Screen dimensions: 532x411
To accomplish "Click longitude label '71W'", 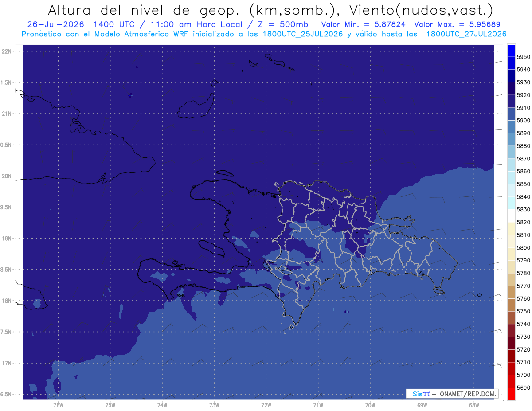I will [318, 405].
